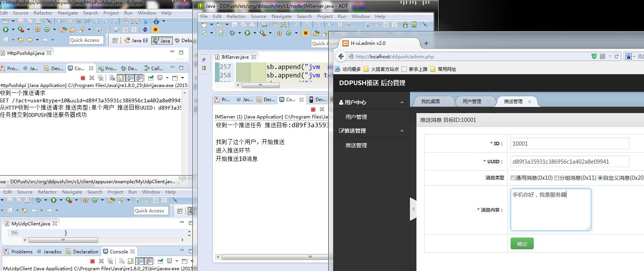
Task: Toggle Show Console on Standard Out in MyUdpClient
Action: [140, 261]
